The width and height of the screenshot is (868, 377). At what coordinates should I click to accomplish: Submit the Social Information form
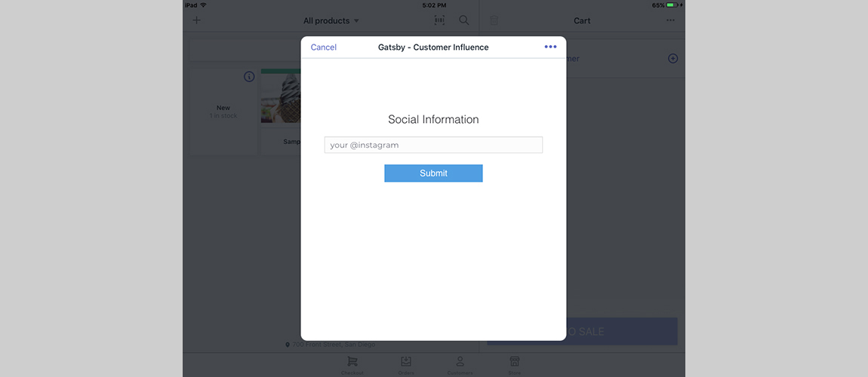[433, 173]
